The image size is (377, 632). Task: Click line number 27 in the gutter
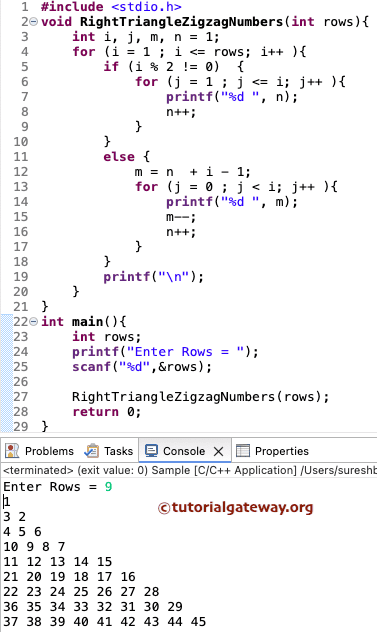click(x=21, y=397)
